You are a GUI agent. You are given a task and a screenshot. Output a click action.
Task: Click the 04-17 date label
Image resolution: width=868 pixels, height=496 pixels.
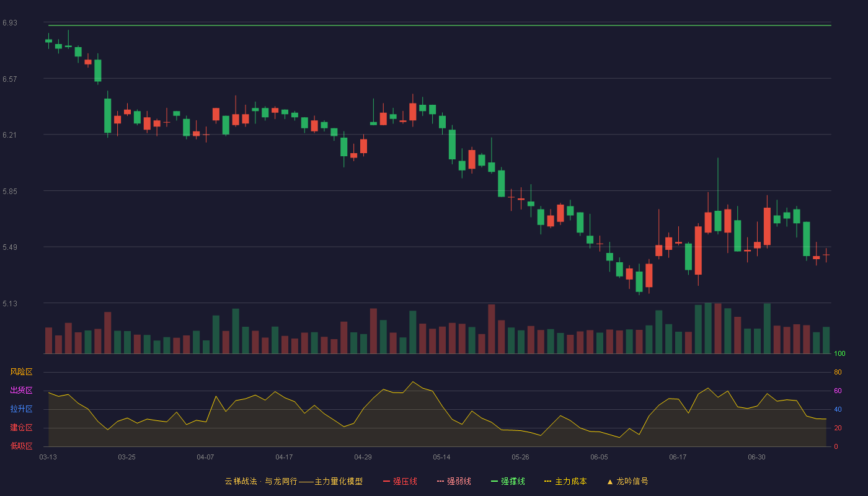[284, 457]
